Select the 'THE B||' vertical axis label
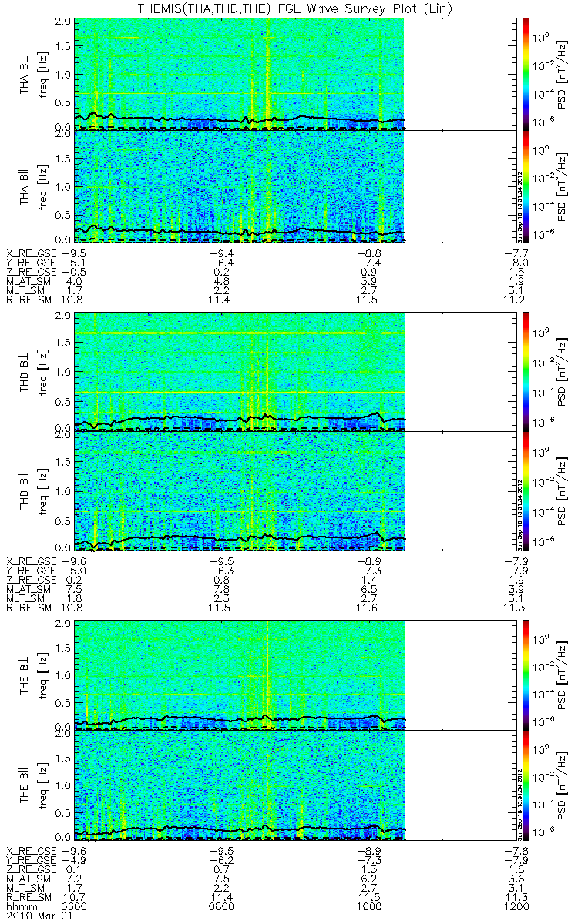This screenshot has width=578, height=924. 25,785
